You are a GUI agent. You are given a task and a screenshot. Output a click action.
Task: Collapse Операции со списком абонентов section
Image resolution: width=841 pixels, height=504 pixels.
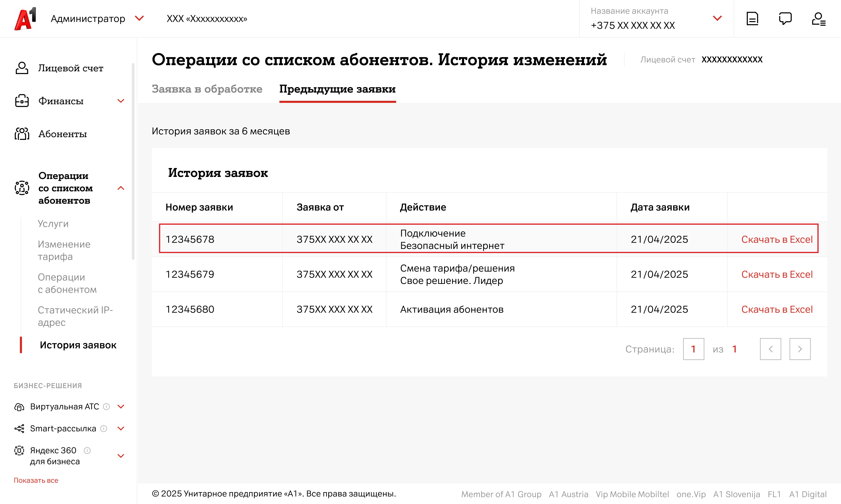tap(121, 188)
